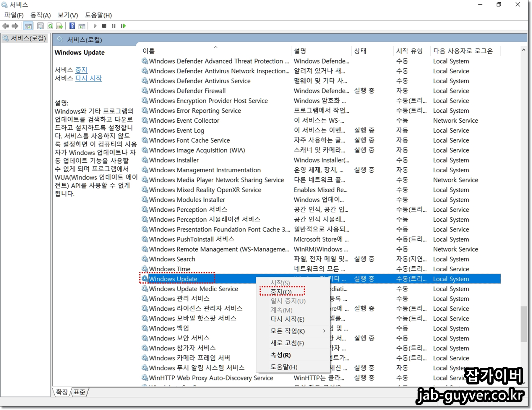The height and width of the screenshot is (410, 532).
Task: Toggle the Show/Hide Action Pane toolbar icon
Action: 82,26
